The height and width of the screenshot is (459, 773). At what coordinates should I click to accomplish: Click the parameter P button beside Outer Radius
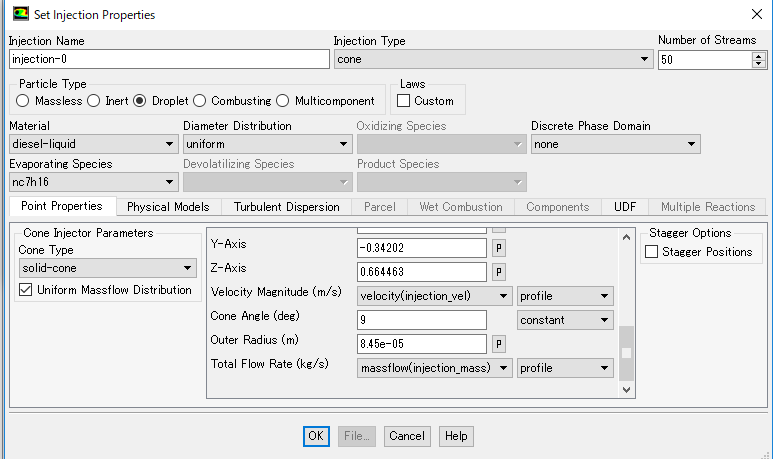(x=498, y=344)
